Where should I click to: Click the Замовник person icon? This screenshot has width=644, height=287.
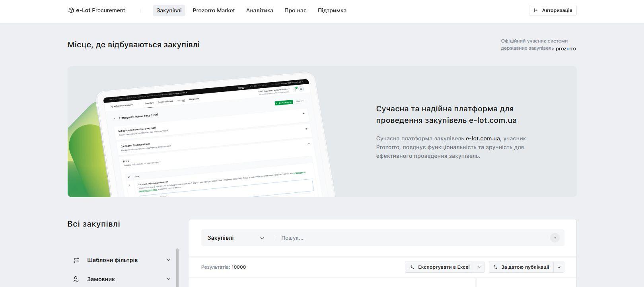point(76,279)
